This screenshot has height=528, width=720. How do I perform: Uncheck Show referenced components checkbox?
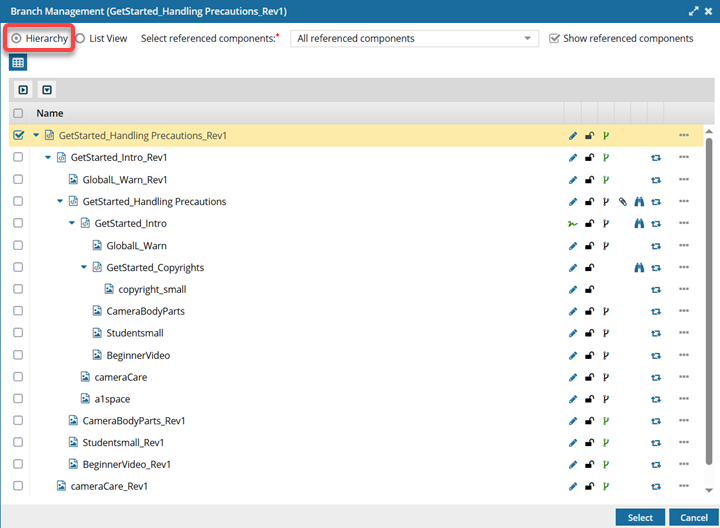point(554,39)
